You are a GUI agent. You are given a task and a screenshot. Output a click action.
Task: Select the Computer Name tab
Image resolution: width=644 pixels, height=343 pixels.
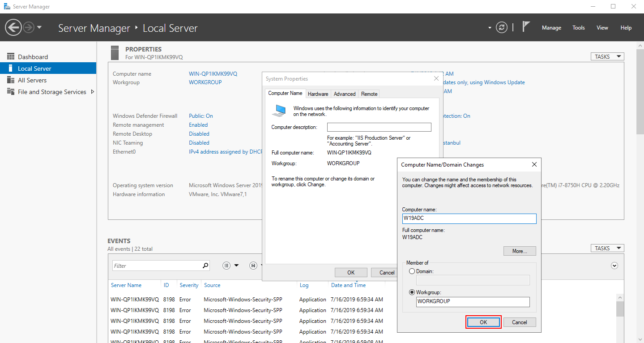(x=285, y=93)
